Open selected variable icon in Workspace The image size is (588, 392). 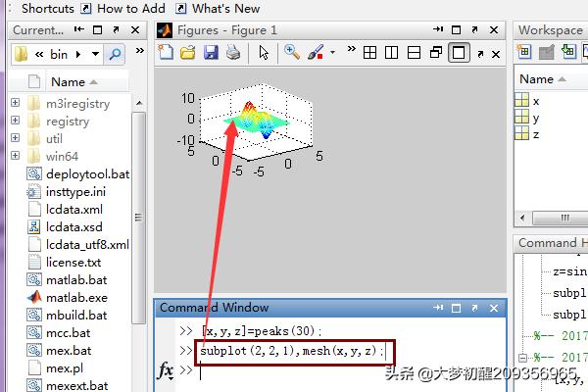pos(547,52)
